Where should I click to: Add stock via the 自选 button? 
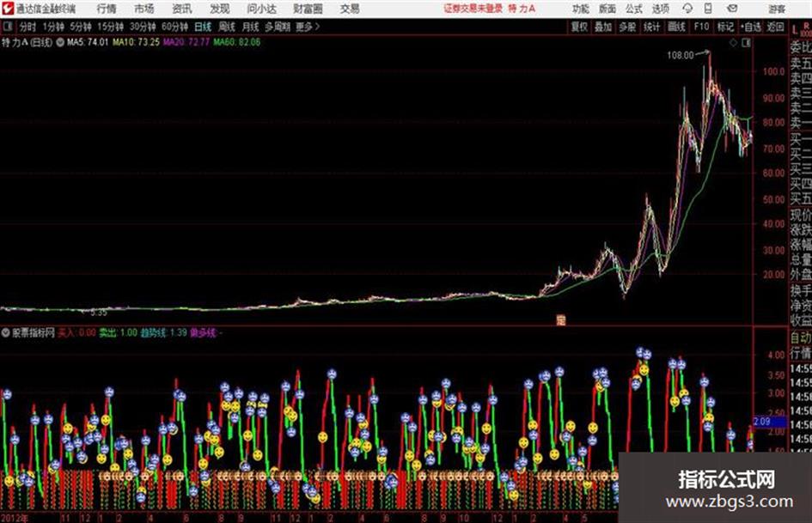pos(750,27)
